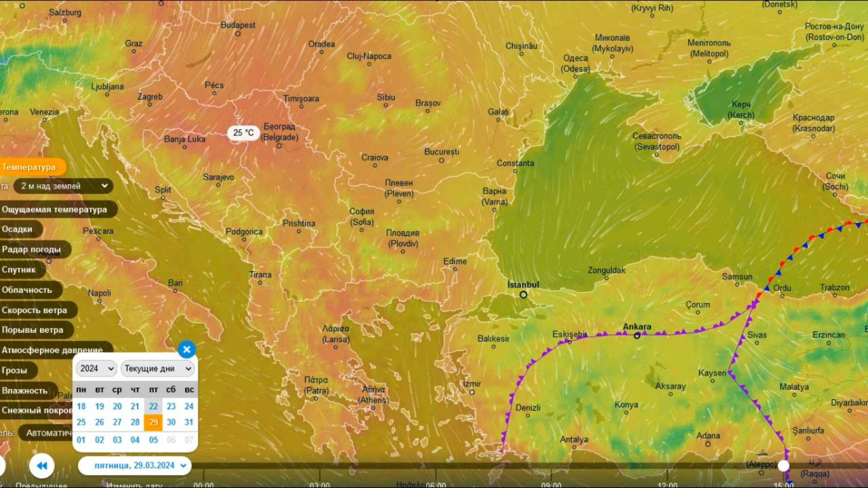Choose the Порывы ветра layer

[x=33, y=330]
